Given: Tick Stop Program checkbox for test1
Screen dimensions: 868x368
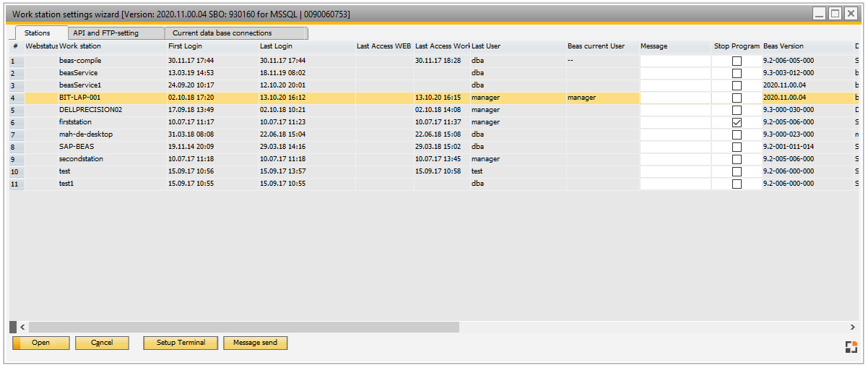Looking at the screenshot, I should point(737,184).
